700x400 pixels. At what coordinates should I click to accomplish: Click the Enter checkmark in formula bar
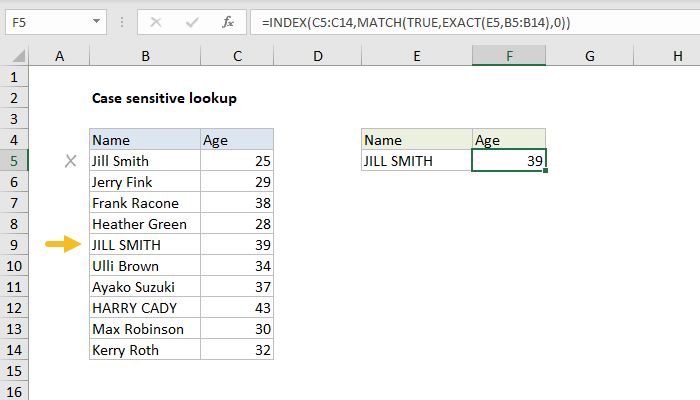[x=191, y=20]
